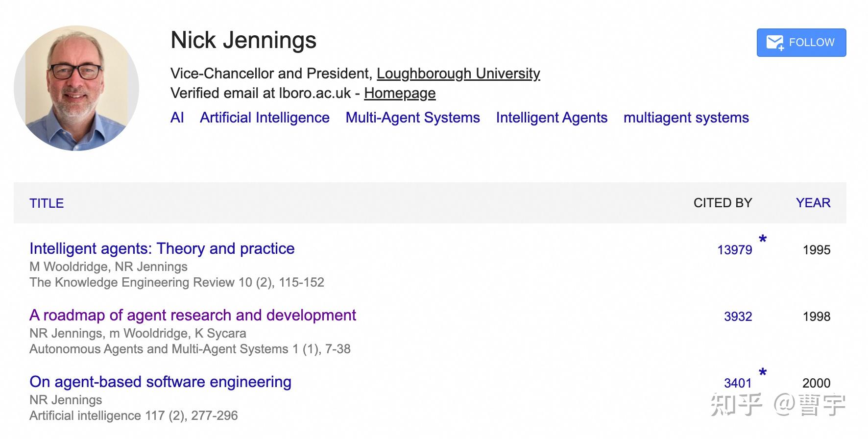Click the lowercase multiagent systems tag
This screenshot has height=439, width=868.
click(x=686, y=118)
